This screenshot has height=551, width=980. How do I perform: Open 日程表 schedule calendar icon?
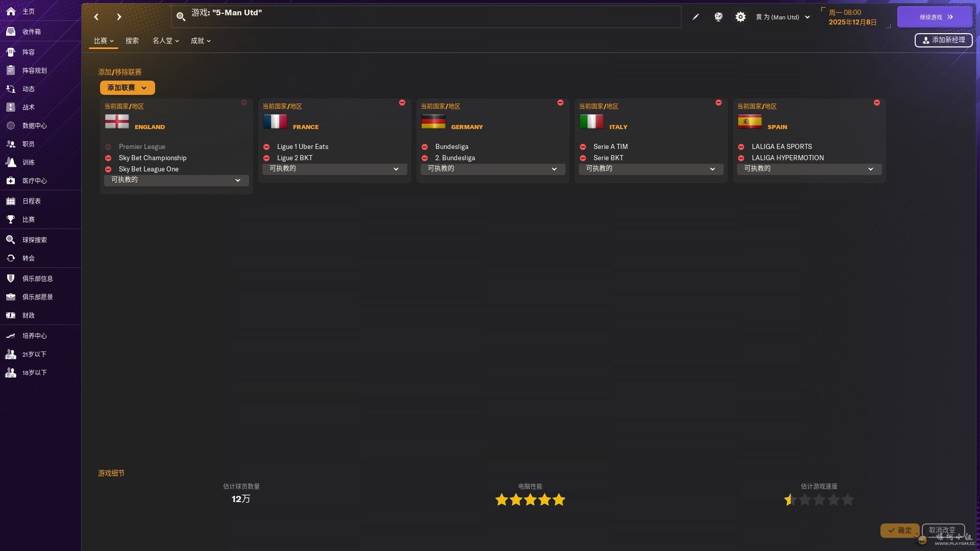coord(11,201)
